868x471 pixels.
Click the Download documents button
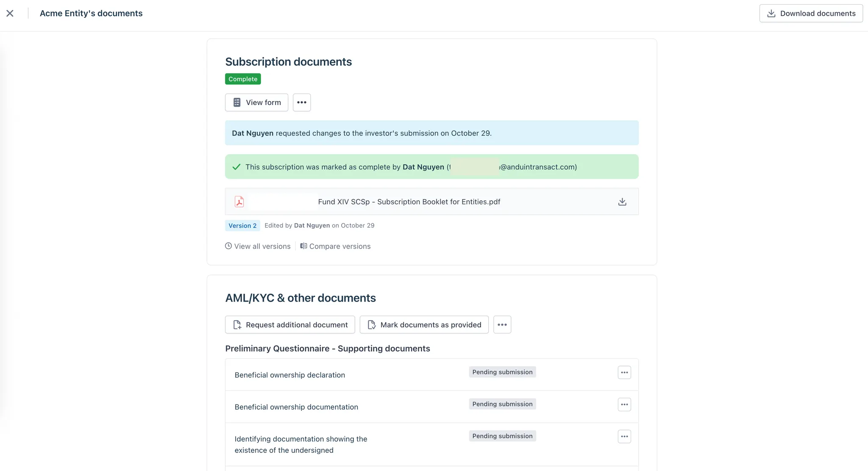[811, 14]
